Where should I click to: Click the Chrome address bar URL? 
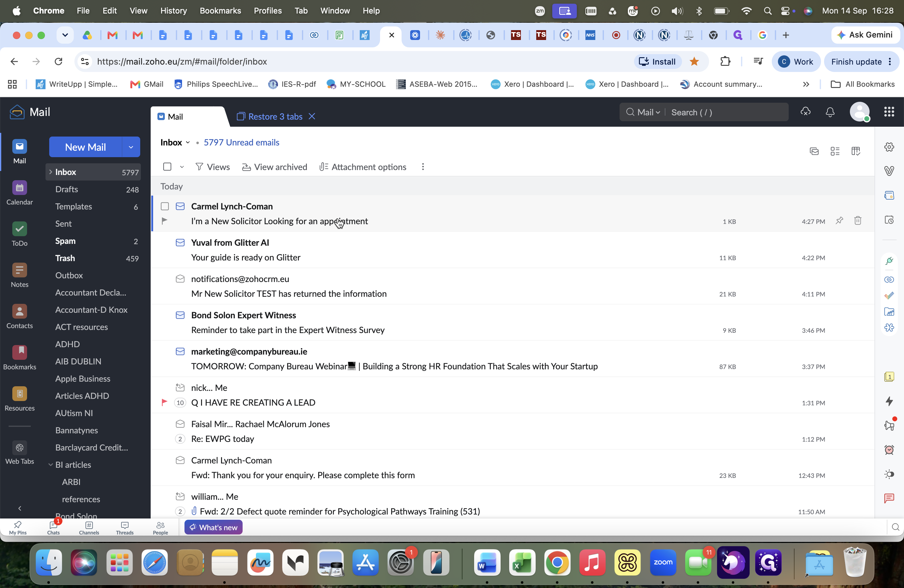point(182,62)
